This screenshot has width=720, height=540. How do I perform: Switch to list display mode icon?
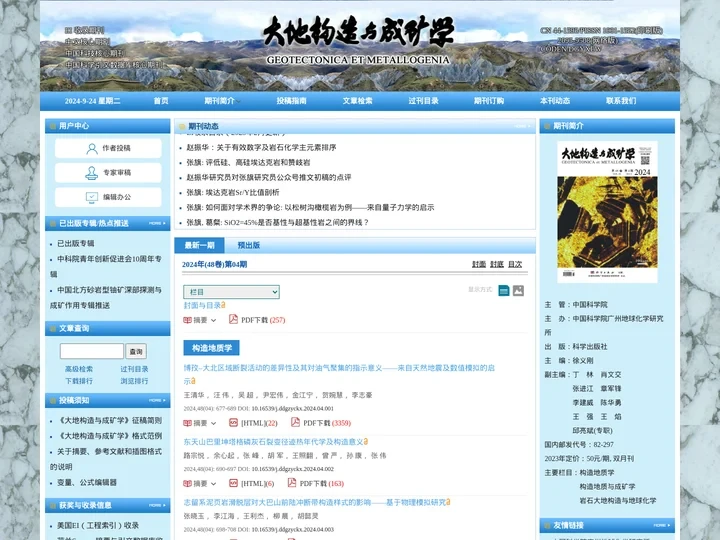(504, 291)
